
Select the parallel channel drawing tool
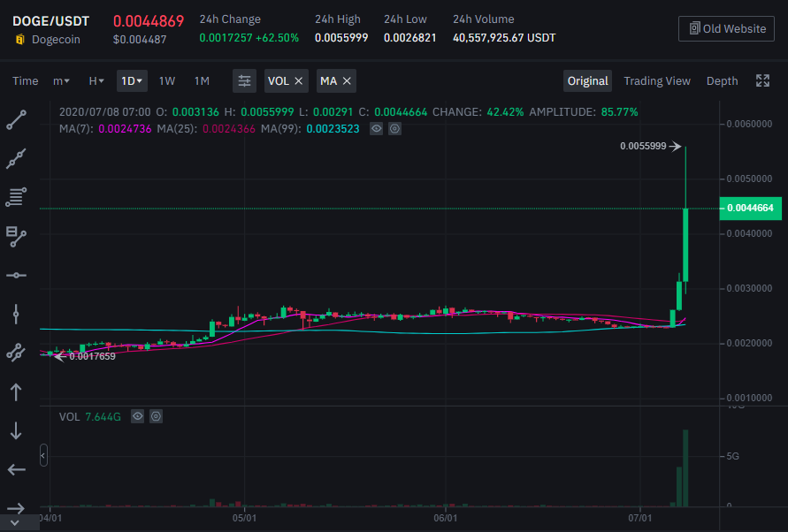pyautogui.click(x=16, y=353)
